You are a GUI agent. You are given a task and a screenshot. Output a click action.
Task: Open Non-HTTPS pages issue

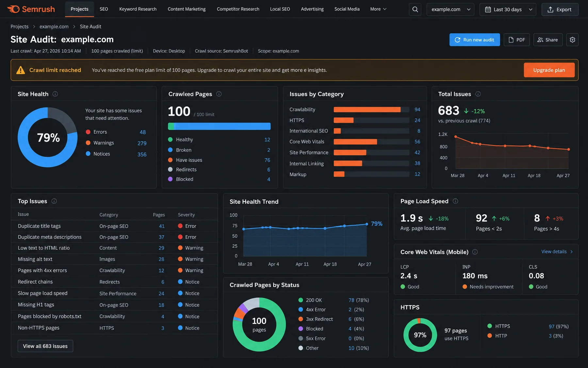114,328
